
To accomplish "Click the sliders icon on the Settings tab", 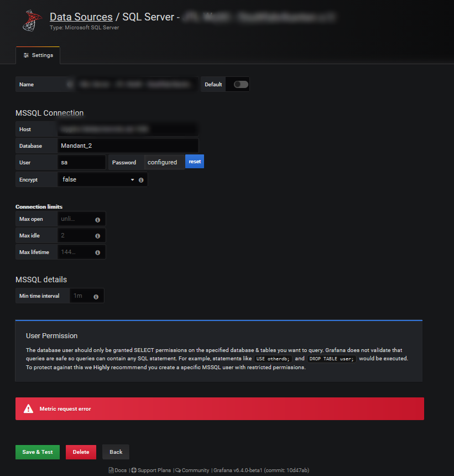I will (25, 55).
